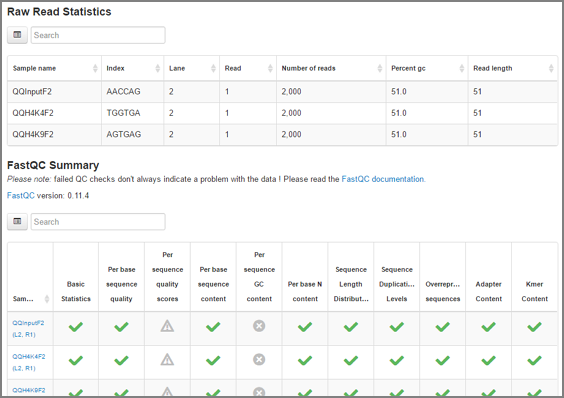Sort by Sample name column
The image size is (564, 398).
click(55, 68)
